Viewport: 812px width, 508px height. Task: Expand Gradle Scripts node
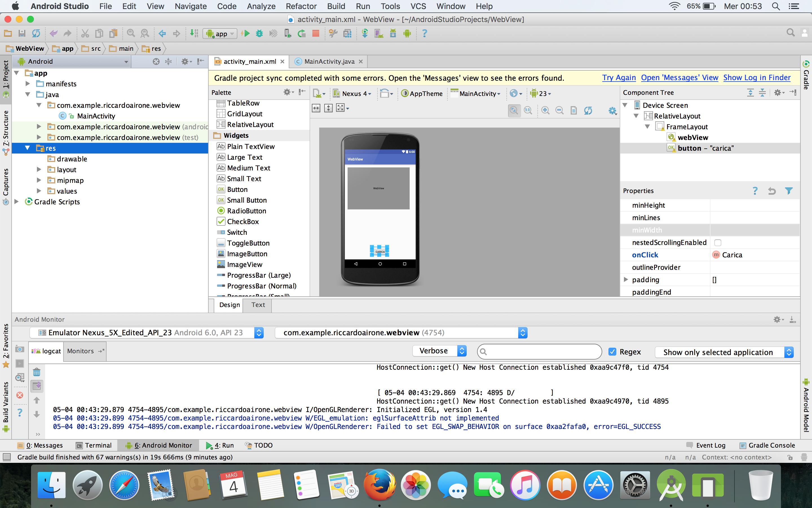(x=16, y=202)
